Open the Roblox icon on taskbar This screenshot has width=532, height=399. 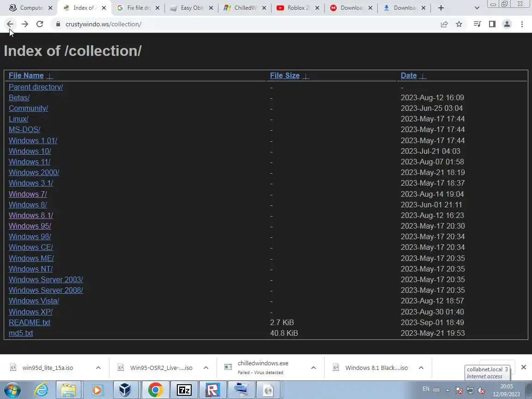click(213, 390)
